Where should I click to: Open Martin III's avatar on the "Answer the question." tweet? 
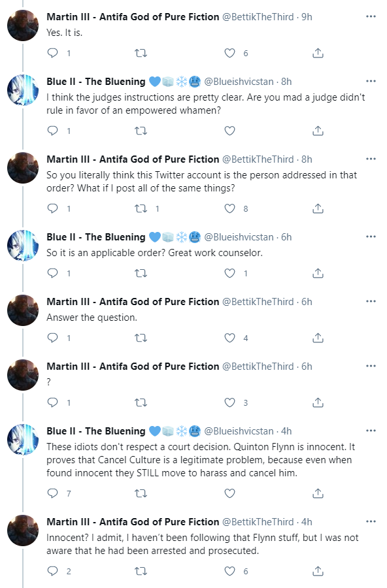click(x=23, y=310)
